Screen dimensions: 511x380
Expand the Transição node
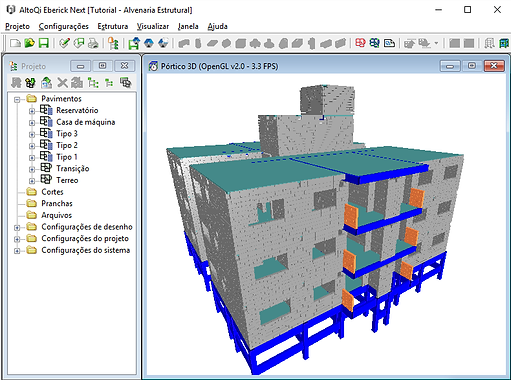pos(32,169)
